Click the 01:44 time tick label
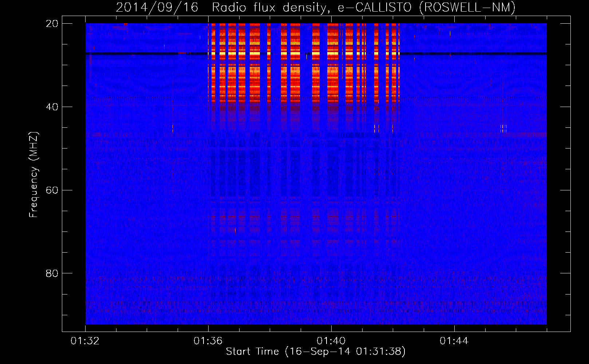The height and width of the screenshot is (364, 589). tap(454, 341)
